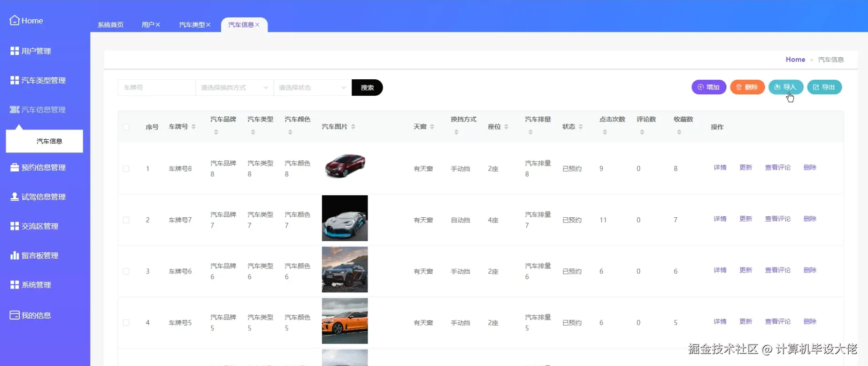Click 查看评论 for 车牌号8

pyautogui.click(x=778, y=167)
